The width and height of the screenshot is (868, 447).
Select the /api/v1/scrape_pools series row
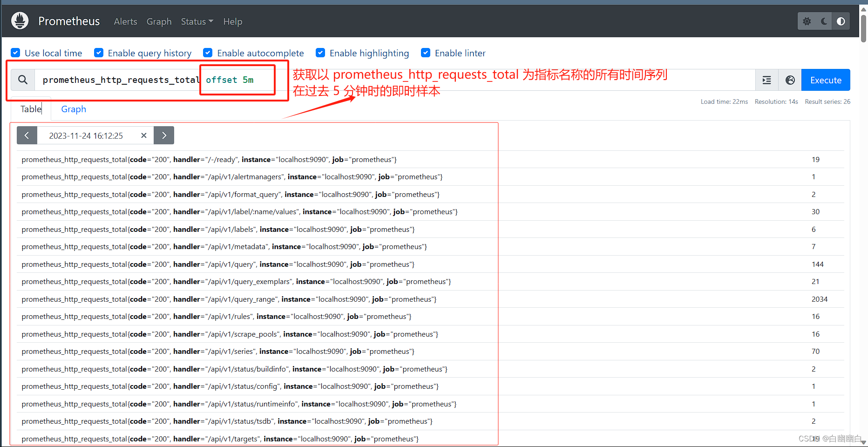(x=430, y=334)
